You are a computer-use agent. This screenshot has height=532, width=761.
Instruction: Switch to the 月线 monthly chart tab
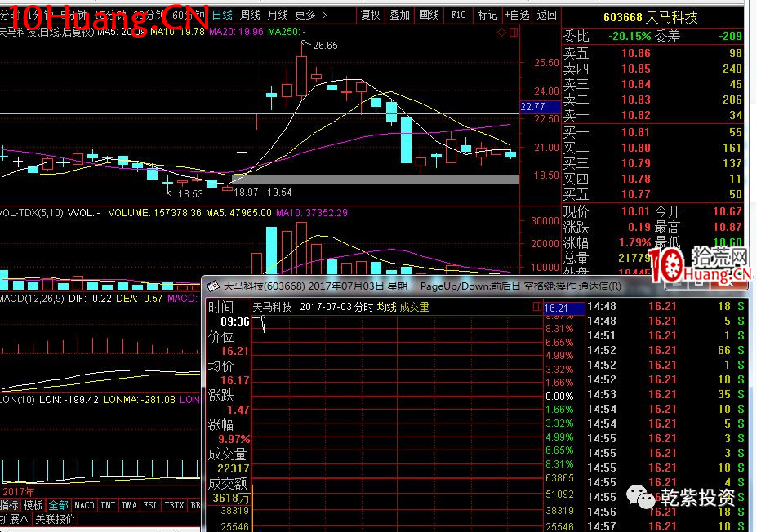pos(278,15)
